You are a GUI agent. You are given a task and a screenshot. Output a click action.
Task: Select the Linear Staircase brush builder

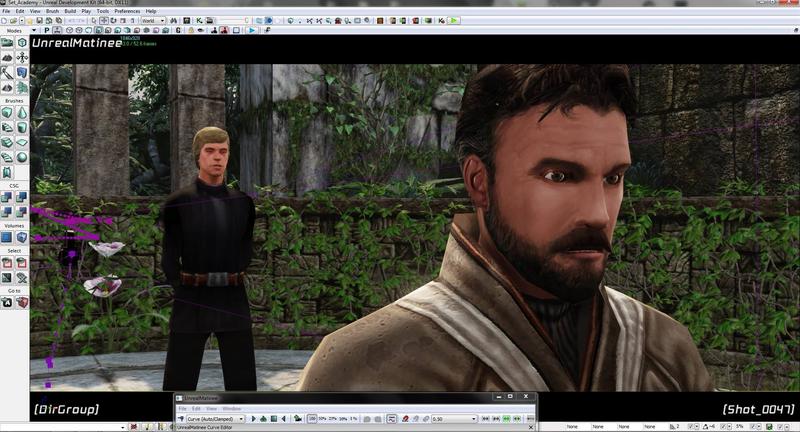(7, 142)
